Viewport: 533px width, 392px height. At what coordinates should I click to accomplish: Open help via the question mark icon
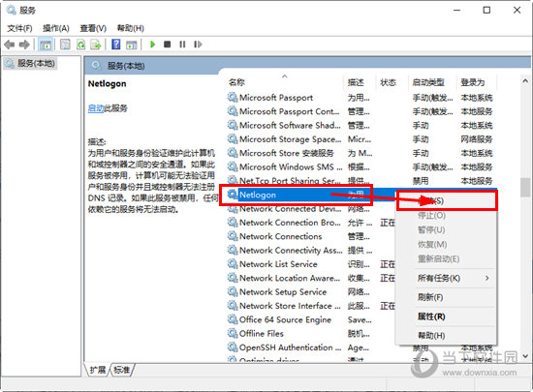(x=116, y=45)
